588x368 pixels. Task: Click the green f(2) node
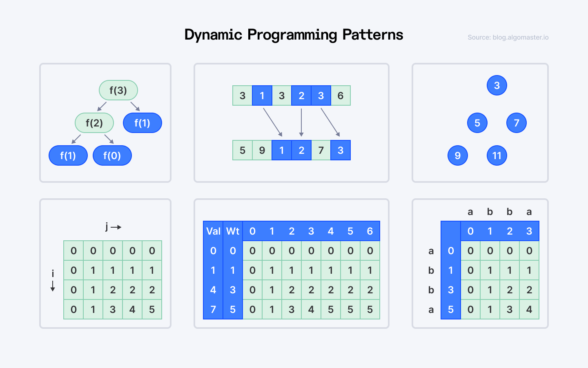pyautogui.click(x=94, y=123)
